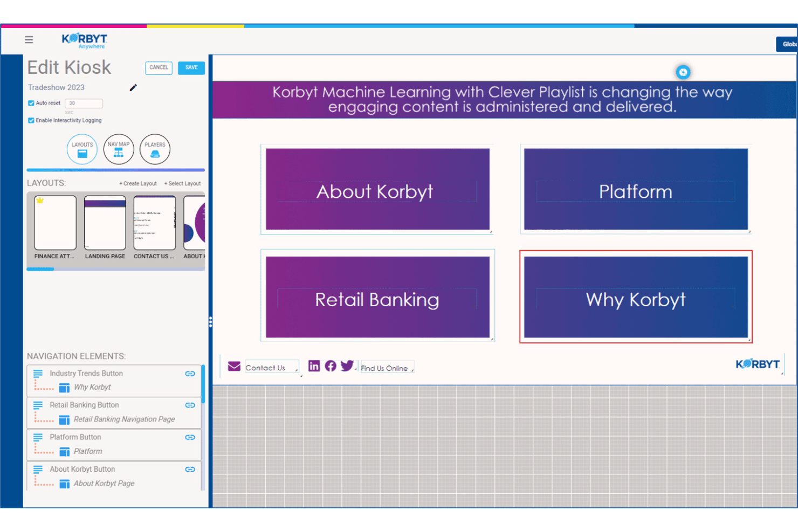Edit kiosk name with pencil icon

click(133, 87)
